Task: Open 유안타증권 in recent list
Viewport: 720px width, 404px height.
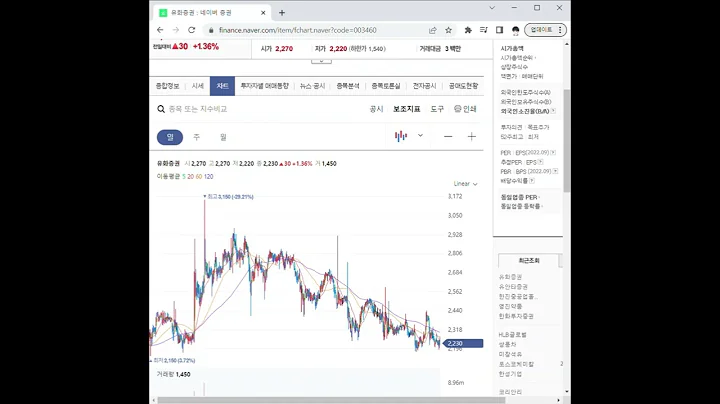Action: (x=513, y=287)
